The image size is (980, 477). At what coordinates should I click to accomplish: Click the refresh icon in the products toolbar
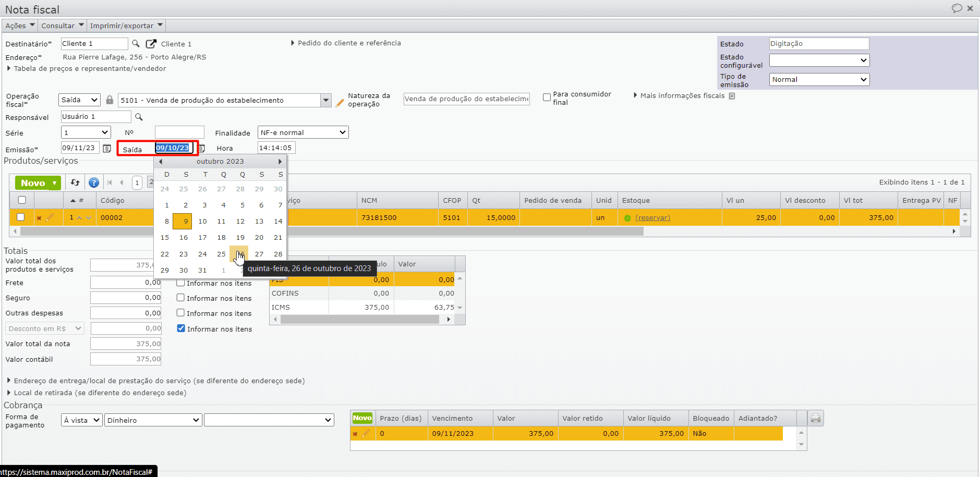75,182
